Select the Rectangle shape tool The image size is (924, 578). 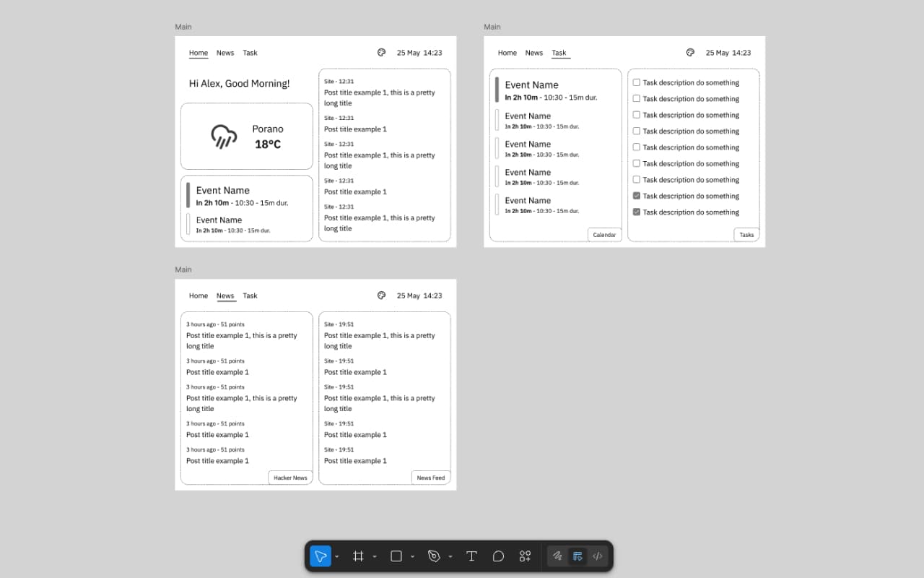point(396,556)
